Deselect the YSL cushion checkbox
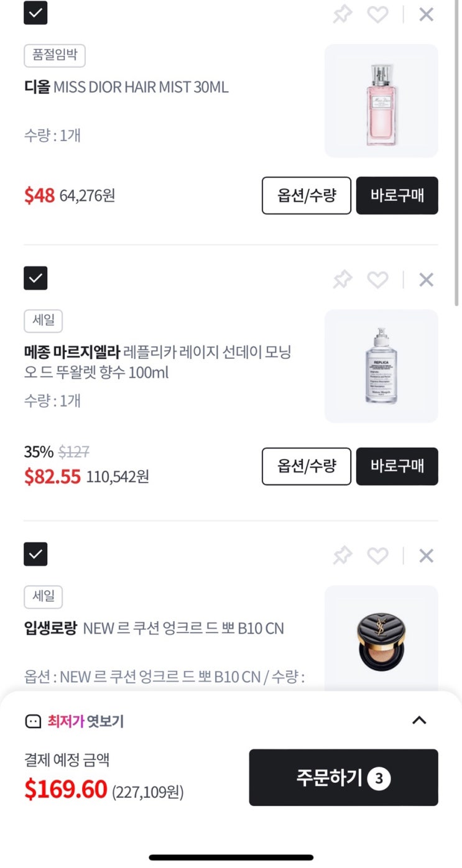Viewport: 462px width, 868px height. [35, 554]
